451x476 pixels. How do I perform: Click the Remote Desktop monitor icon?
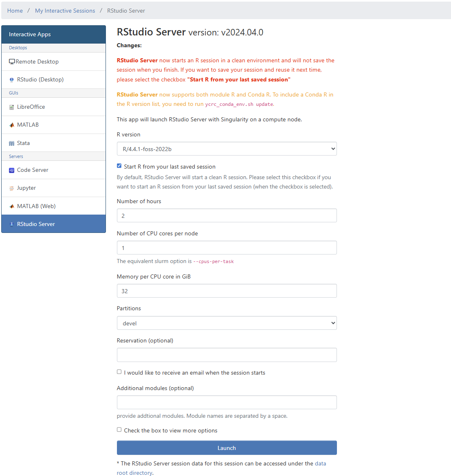tap(12, 61)
